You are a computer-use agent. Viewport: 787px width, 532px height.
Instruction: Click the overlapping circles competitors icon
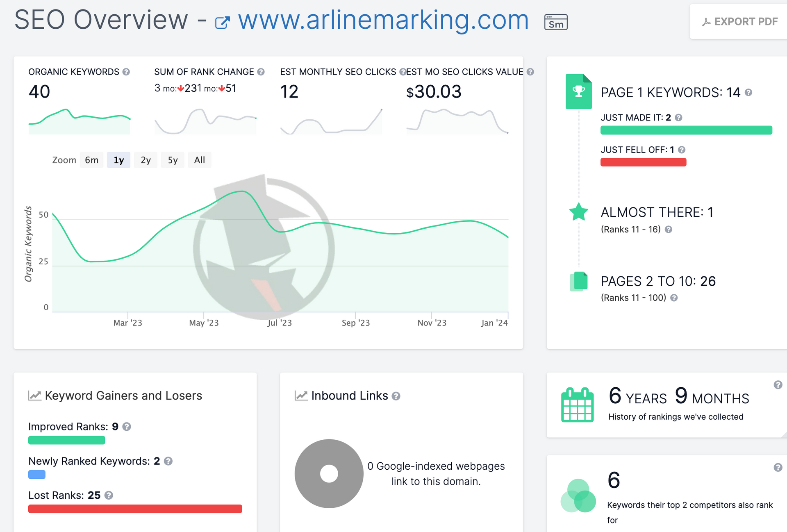click(578, 496)
